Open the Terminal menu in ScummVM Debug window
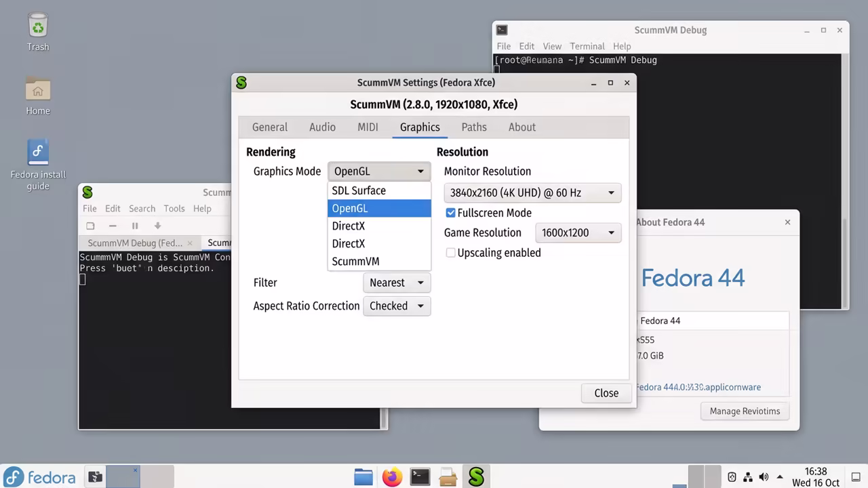This screenshot has height=488, width=868. pyautogui.click(x=587, y=46)
